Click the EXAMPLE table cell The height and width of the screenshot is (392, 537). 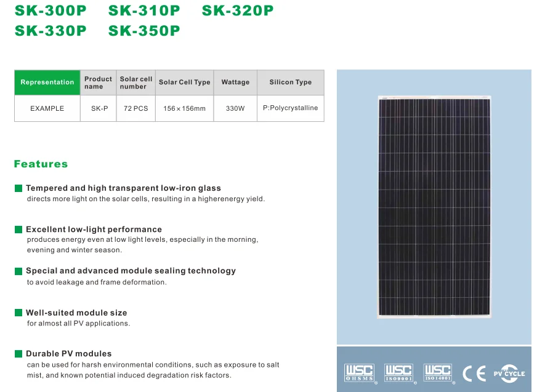point(47,108)
